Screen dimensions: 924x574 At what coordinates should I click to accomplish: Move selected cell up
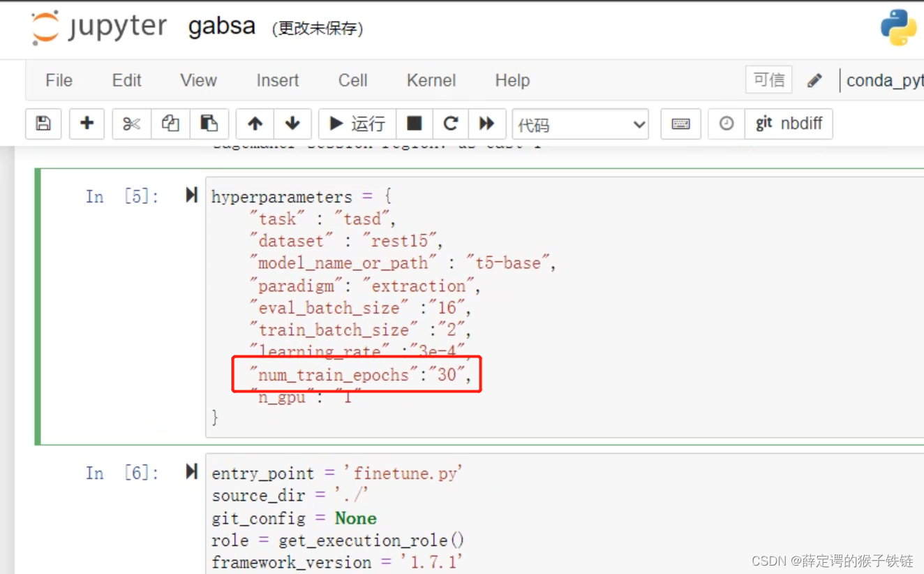click(x=255, y=124)
